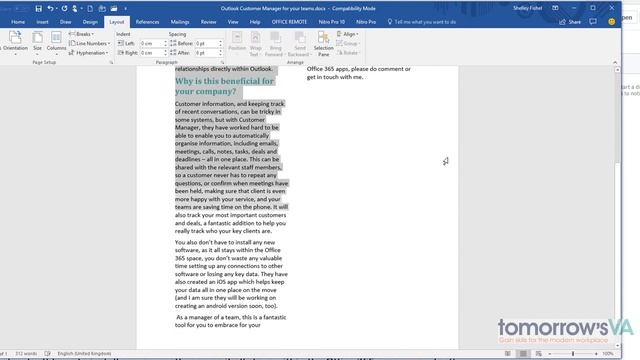Adjust the Indent Left spinner arrows

coord(165,43)
